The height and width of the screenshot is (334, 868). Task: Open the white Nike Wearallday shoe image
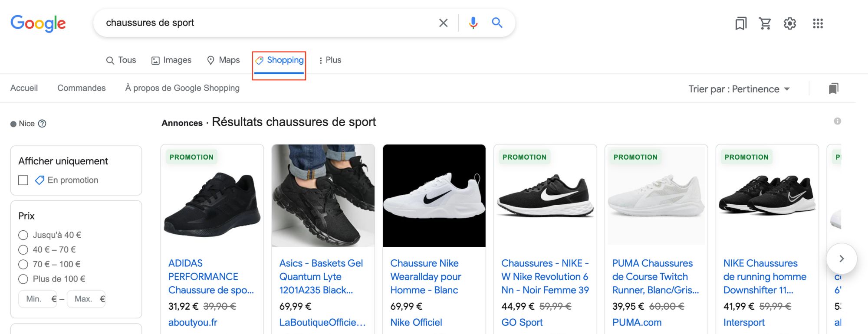pos(434,196)
